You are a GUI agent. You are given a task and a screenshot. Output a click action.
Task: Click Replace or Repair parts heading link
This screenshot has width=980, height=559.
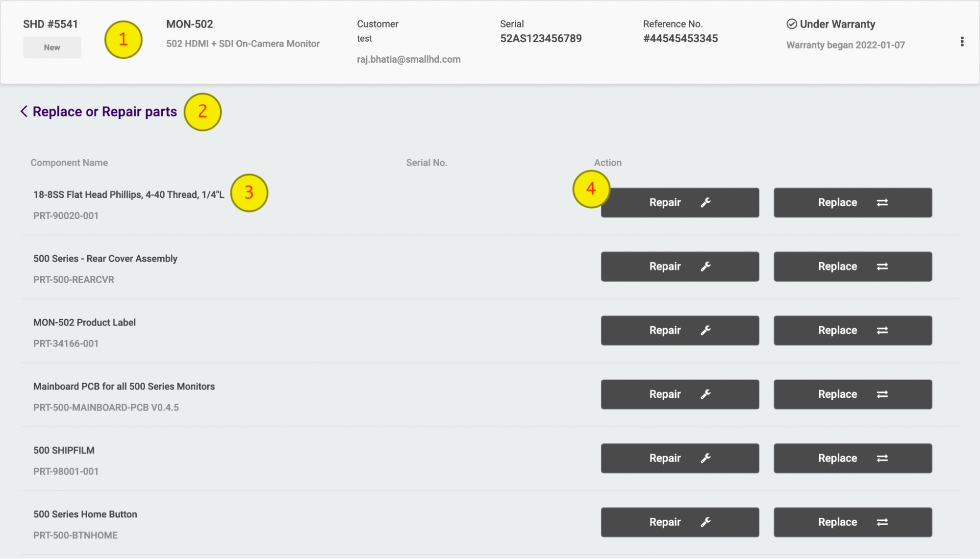tap(104, 112)
